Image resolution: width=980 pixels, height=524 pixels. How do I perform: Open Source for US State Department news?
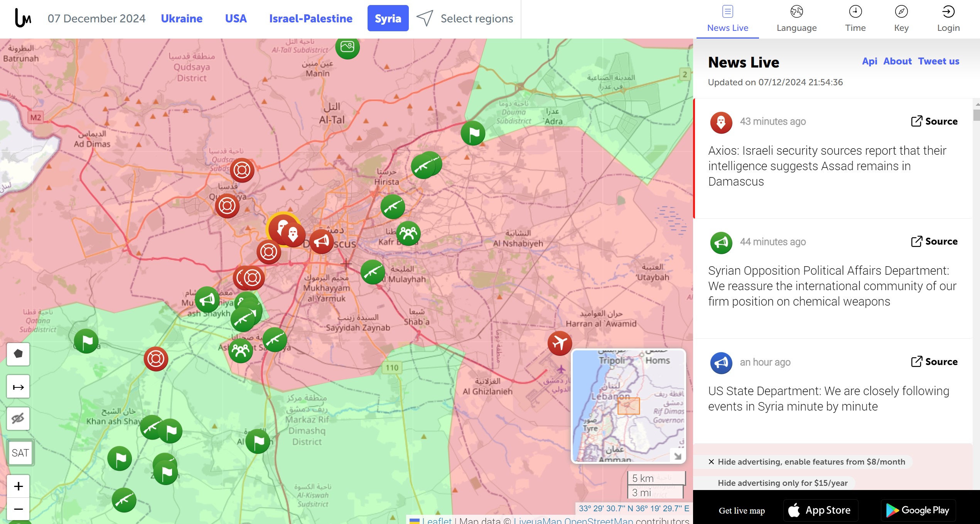934,362
